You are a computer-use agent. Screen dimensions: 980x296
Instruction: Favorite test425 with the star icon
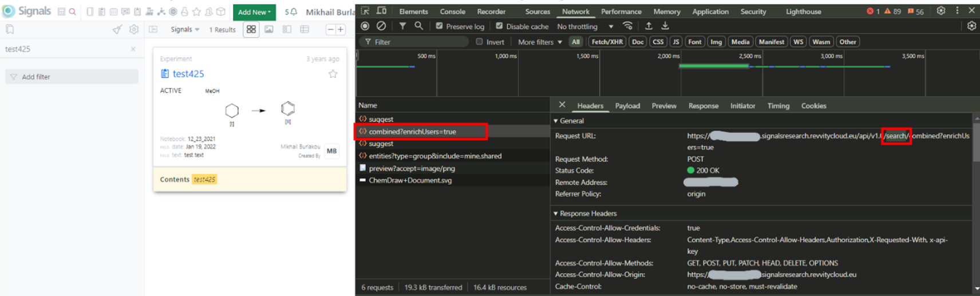(333, 74)
